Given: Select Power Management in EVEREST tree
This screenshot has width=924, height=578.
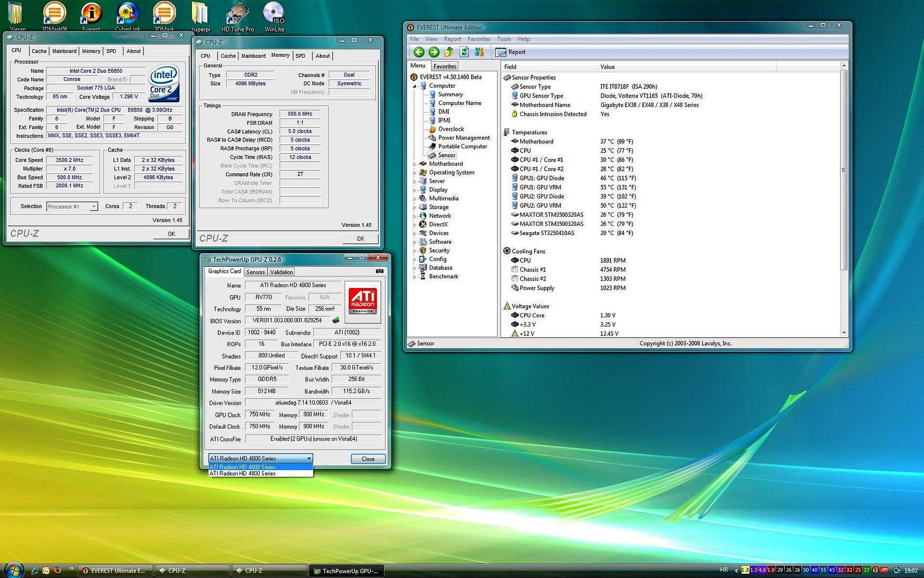Looking at the screenshot, I should coord(464,138).
